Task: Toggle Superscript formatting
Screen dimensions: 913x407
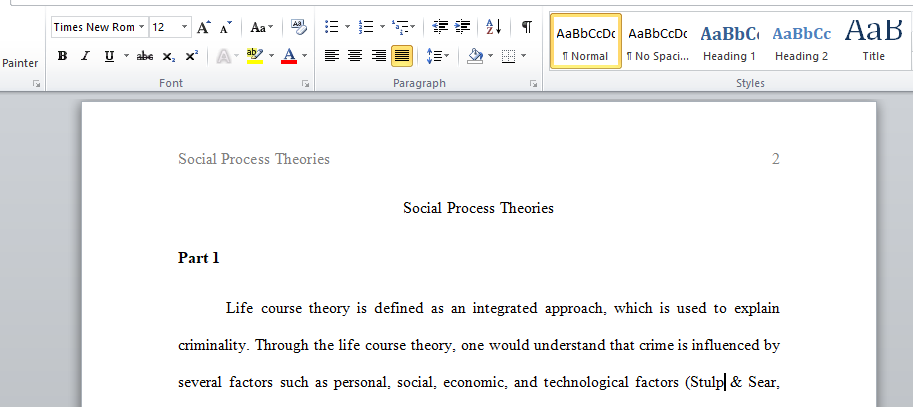Action: 192,56
